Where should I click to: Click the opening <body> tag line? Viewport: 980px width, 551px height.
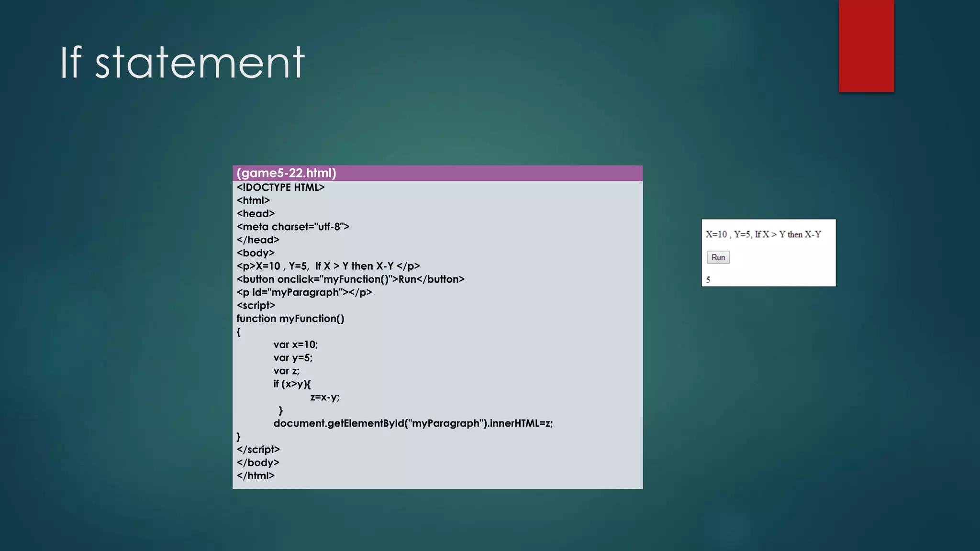coord(256,253)
